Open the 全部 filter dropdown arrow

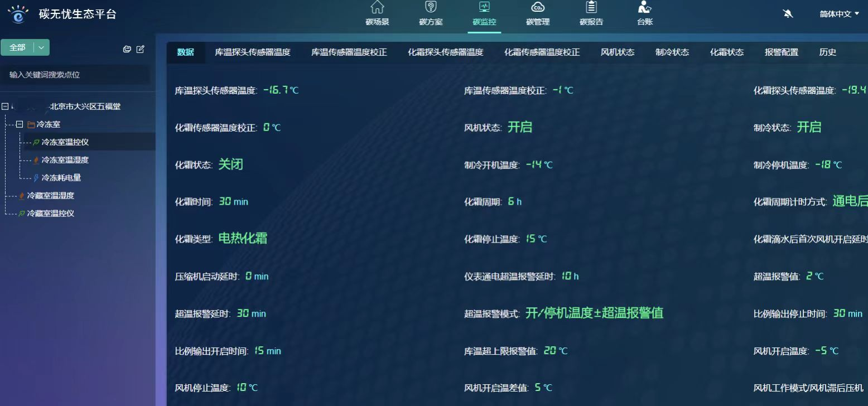[42, 48]
